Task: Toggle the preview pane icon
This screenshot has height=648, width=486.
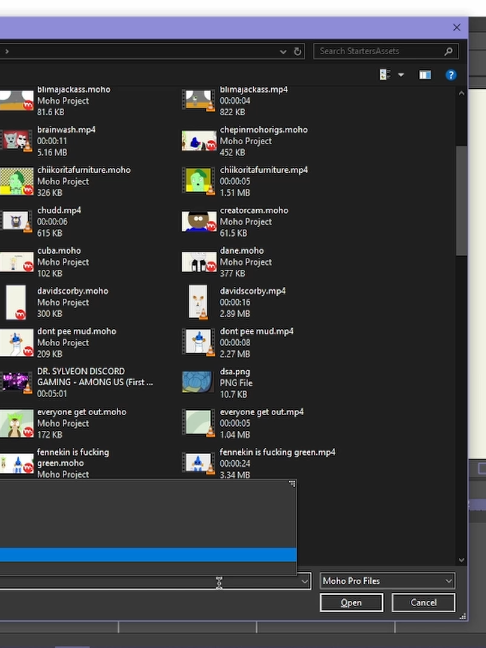Action: click(x=425, y=75)
